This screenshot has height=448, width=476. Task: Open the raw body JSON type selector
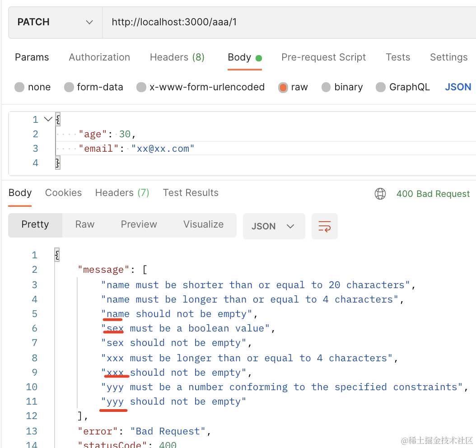458,87
